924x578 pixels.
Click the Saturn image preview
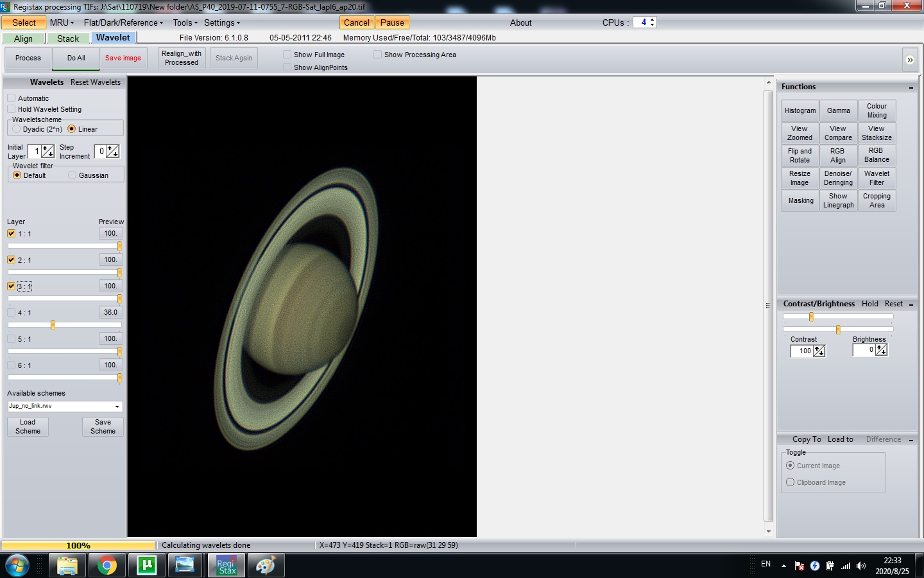pos(302,307)
